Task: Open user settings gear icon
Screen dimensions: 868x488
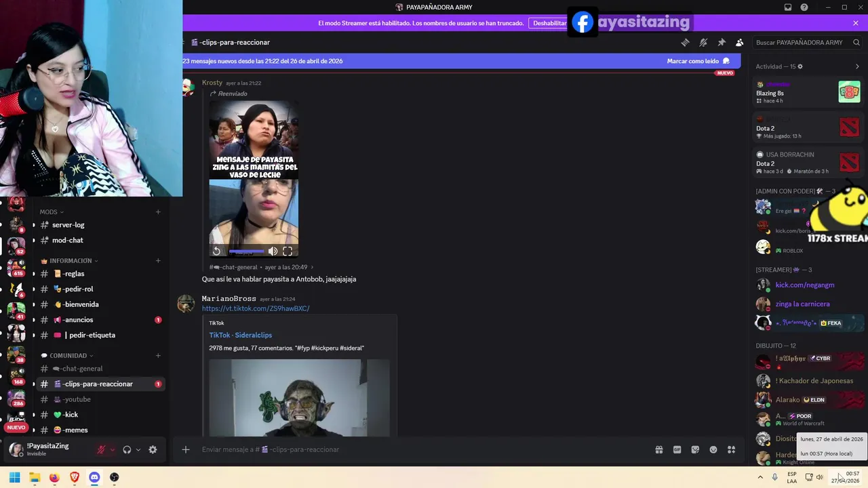Action: click(153, 449)
